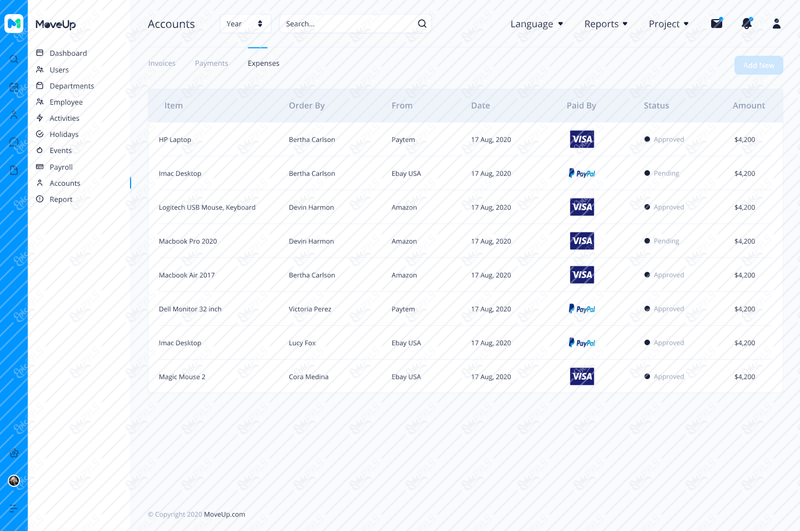Click the Item column header
The image size is (800, 531).
pos(173,106)
